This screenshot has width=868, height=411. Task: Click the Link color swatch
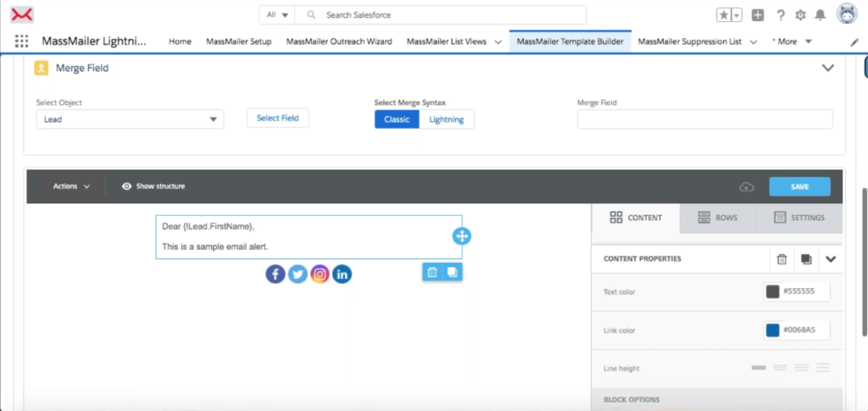coord(772,330)
